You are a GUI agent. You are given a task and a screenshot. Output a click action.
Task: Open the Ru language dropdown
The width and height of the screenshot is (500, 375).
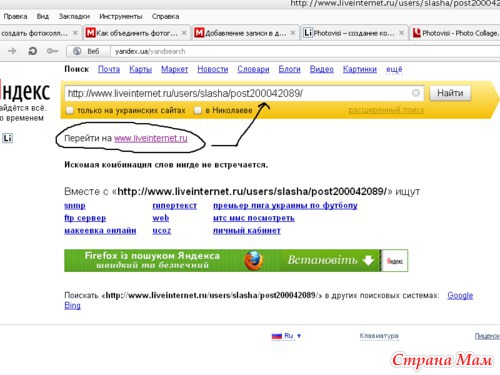click(287, 336)
